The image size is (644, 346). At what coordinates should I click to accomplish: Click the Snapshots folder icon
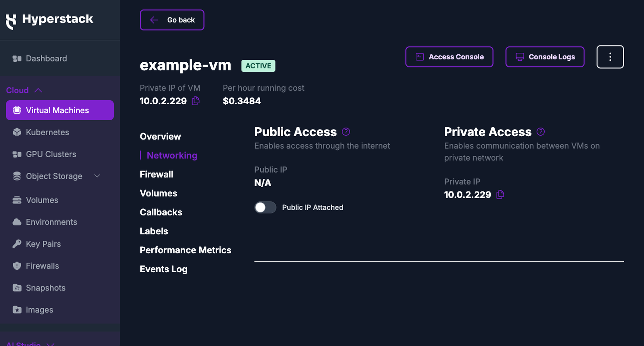coord(17,288)
